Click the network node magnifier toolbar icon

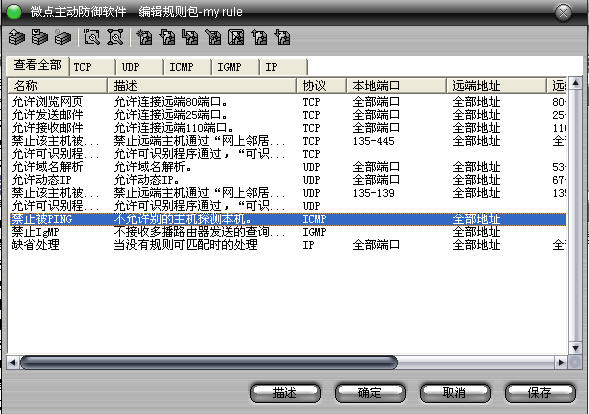tap(115, 37)
